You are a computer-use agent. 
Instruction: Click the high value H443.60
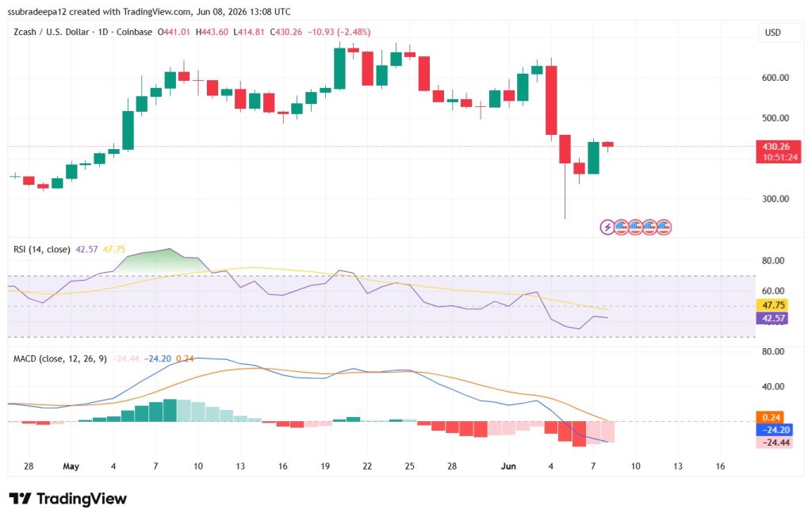point(212,32)
